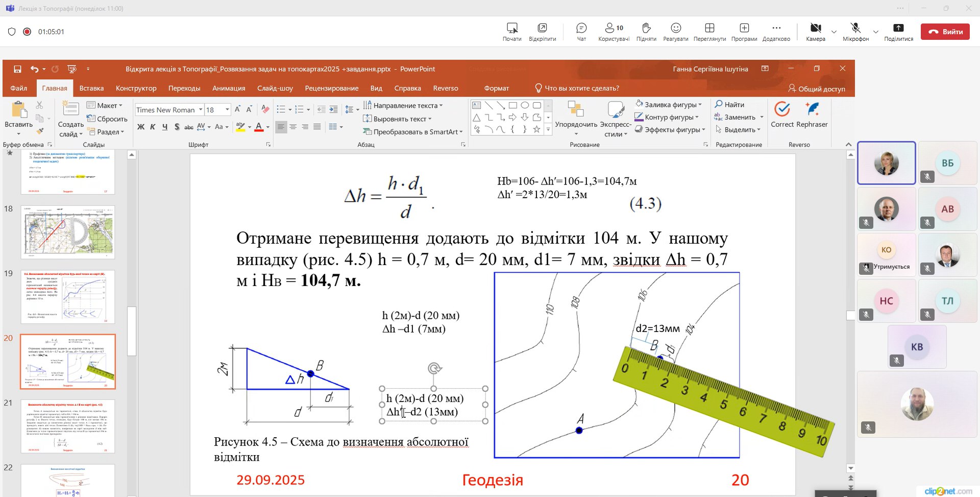This screenshot has width=980, height=497.
Task: Click the Найти search tool
Action: tap(729, 105)
